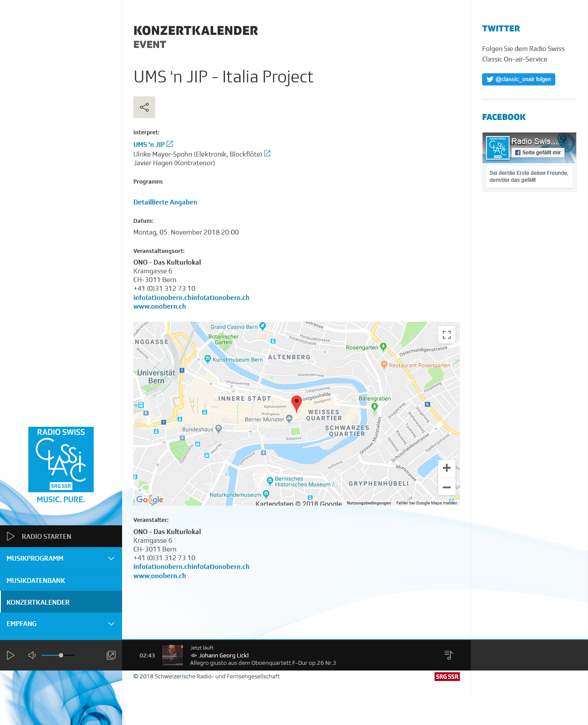The width and height of the screenshot is (588, 725).
Task: Click the red location pin on the map
Action: (x=296, y=404)
